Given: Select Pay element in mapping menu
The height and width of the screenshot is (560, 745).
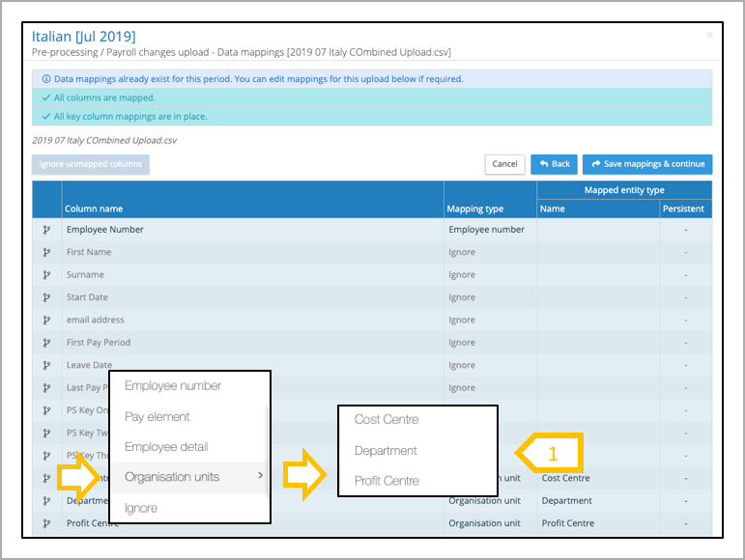Looking at the screenshot, I should [x=158, y=417].
